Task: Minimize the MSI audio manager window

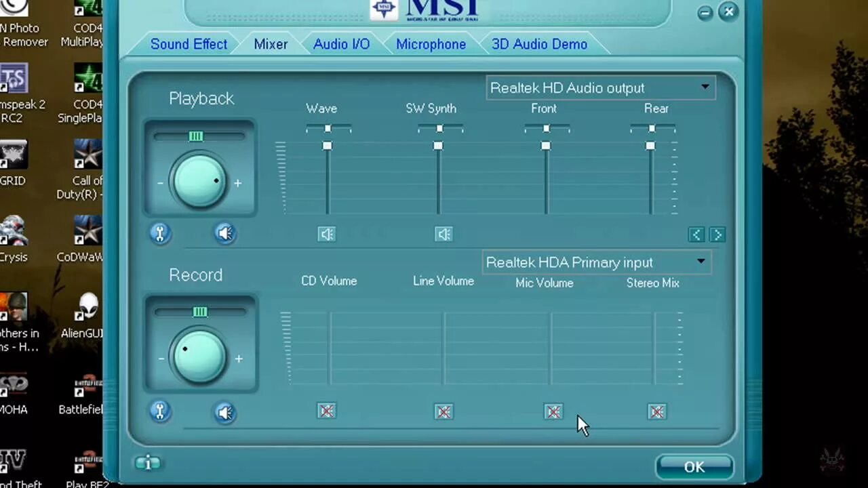Action: [705, 12]
